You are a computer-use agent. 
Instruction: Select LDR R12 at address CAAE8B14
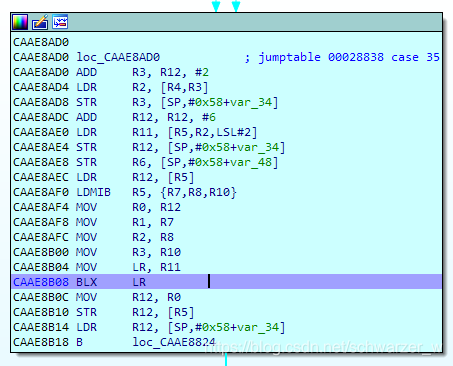[x=149, y=327]
